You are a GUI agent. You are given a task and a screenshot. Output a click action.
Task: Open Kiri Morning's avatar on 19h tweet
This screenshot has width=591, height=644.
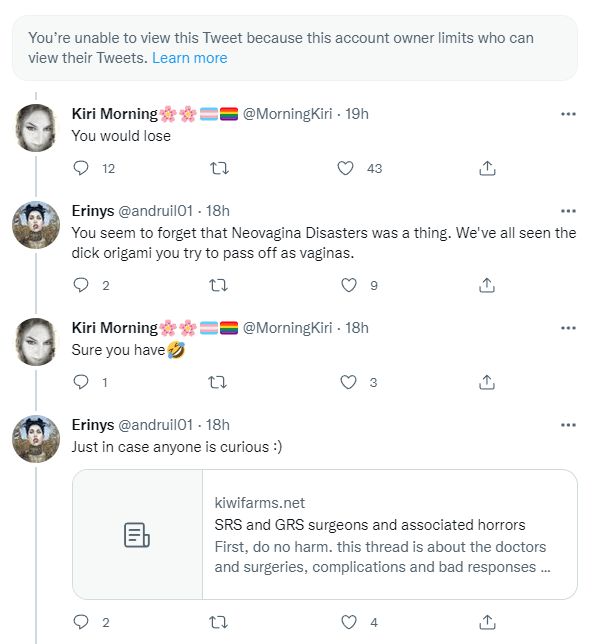click(36, 128)
